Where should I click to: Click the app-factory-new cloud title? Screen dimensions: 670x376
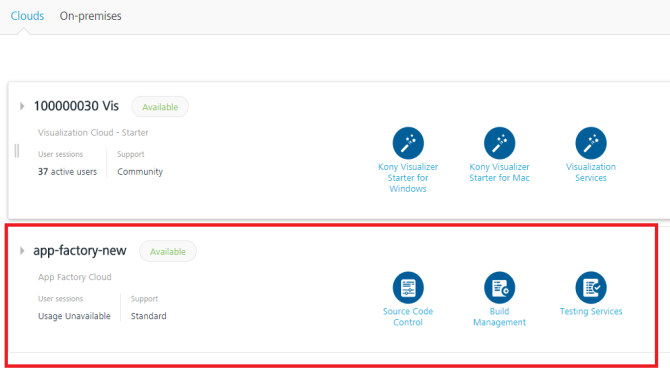tap(80, 250)
